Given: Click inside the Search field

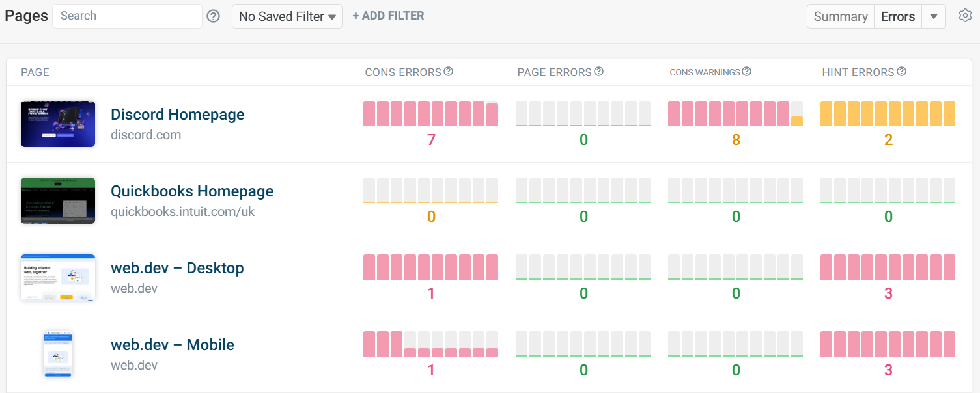Looking at the screenshot, I should (x=127, y=15).
